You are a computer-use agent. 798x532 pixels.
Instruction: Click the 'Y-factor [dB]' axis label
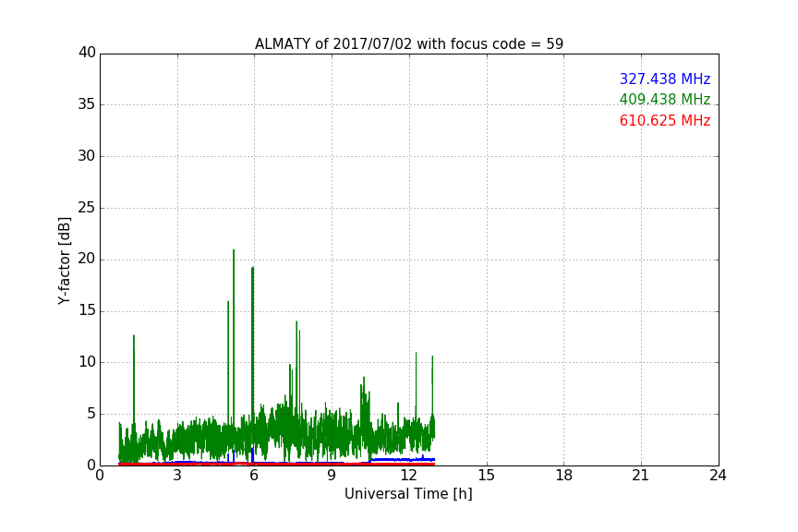pyautogui.click(x=64, y=260)
